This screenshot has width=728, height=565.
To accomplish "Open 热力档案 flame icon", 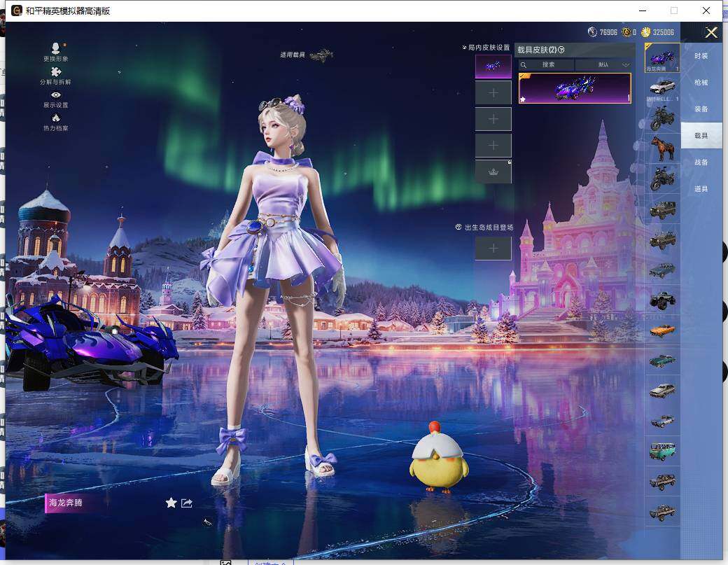I will [55, 118].
